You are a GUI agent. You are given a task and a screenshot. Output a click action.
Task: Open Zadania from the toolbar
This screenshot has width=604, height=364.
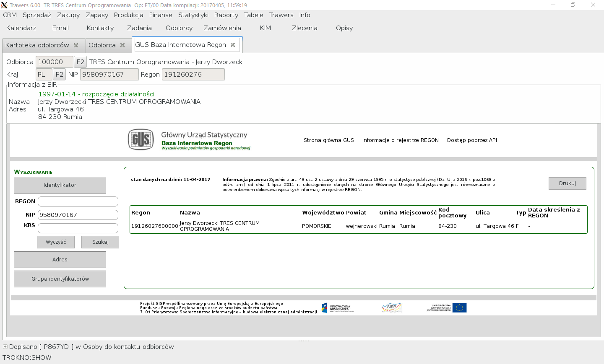tap(140, 28)
